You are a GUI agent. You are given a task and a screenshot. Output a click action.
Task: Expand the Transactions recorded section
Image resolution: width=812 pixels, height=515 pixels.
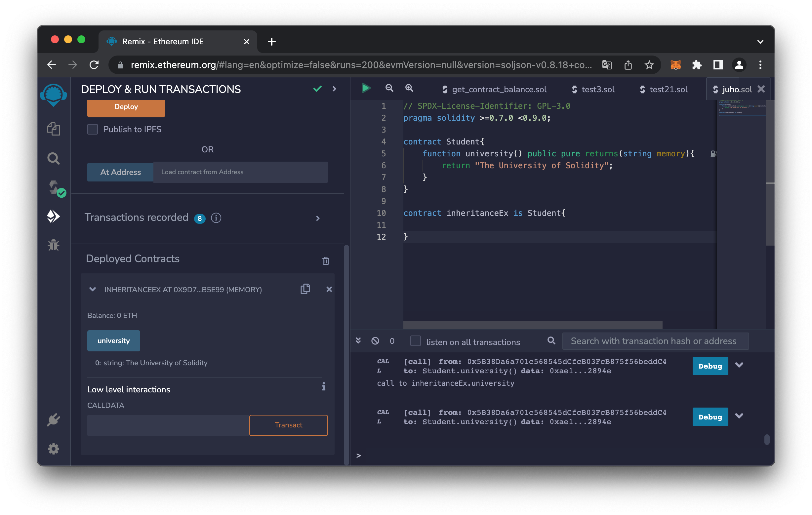click(318, 218)
